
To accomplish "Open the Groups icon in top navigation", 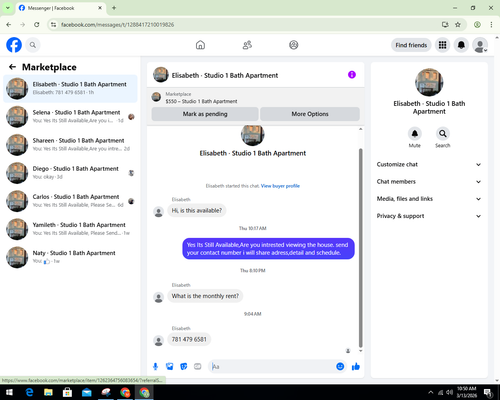I will (x=294, y=45).
